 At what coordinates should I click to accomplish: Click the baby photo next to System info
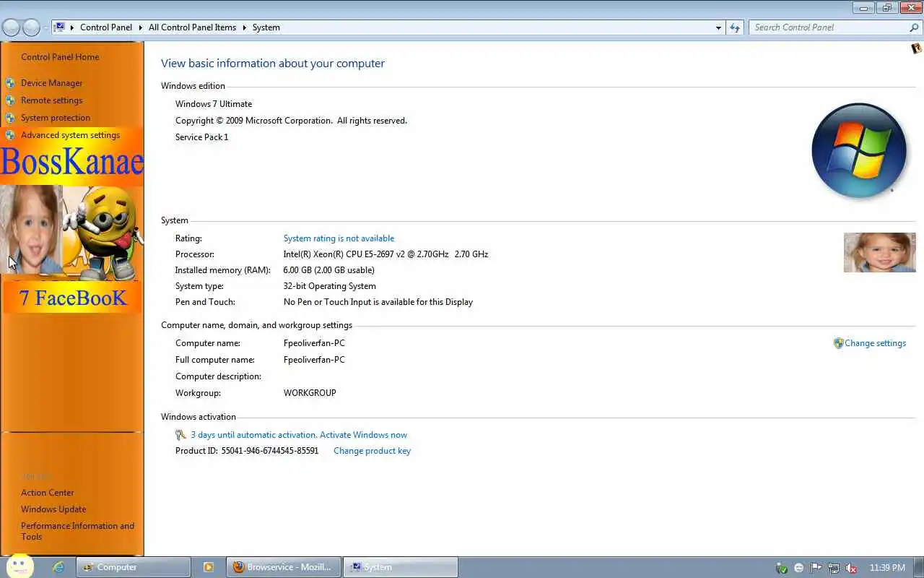pos(879,252)
